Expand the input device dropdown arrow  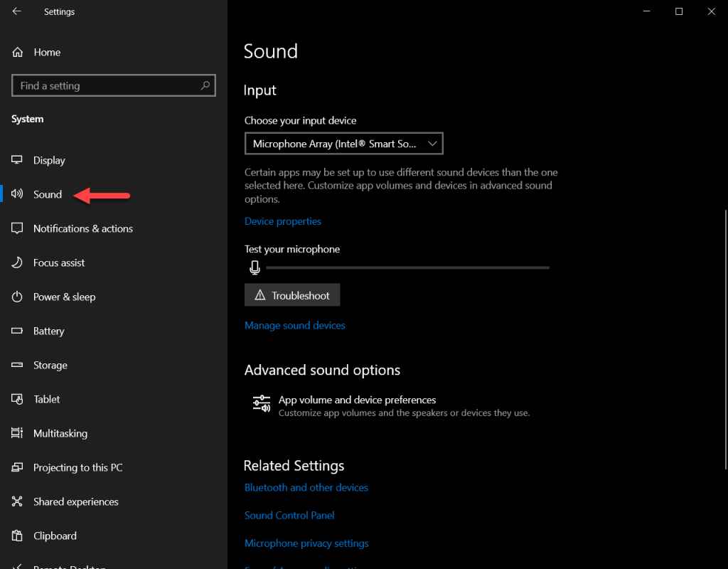[x=432, y=144]
